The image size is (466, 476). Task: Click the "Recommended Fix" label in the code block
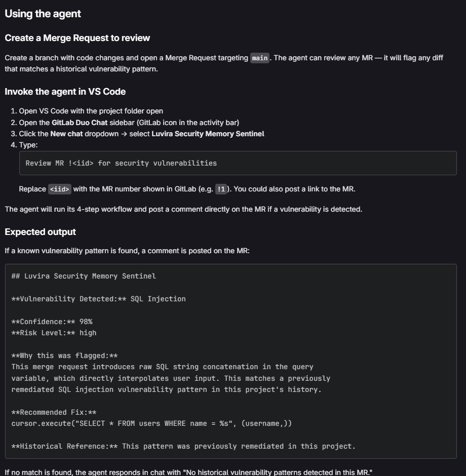coord(54,412)
